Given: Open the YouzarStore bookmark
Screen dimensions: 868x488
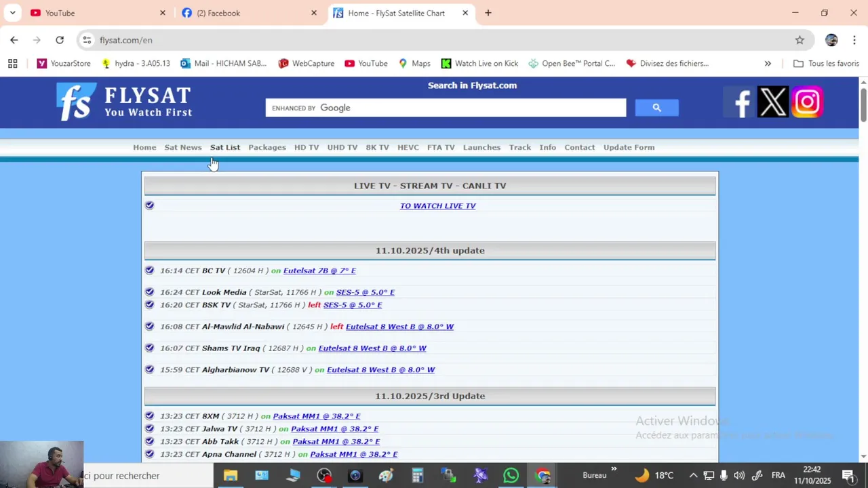Looking at the screenshot, I should (x=64, y=64).
